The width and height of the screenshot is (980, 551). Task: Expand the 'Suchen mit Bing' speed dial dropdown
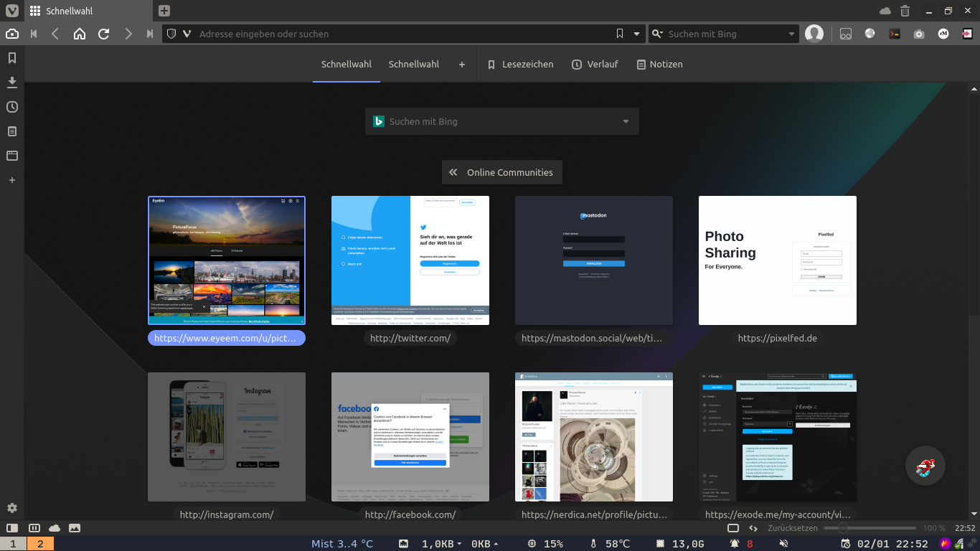coord(626,122)
